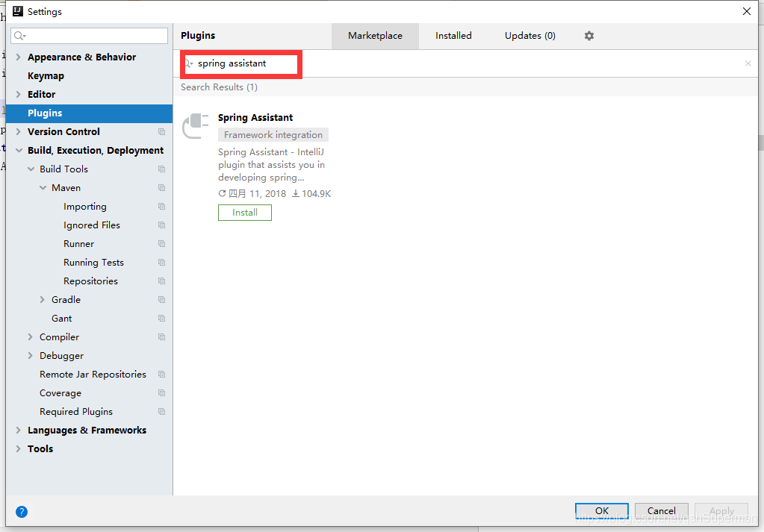The height and width of the screenshot is (532, 764).
Task: Open the Runner settings
Action: 78,244
